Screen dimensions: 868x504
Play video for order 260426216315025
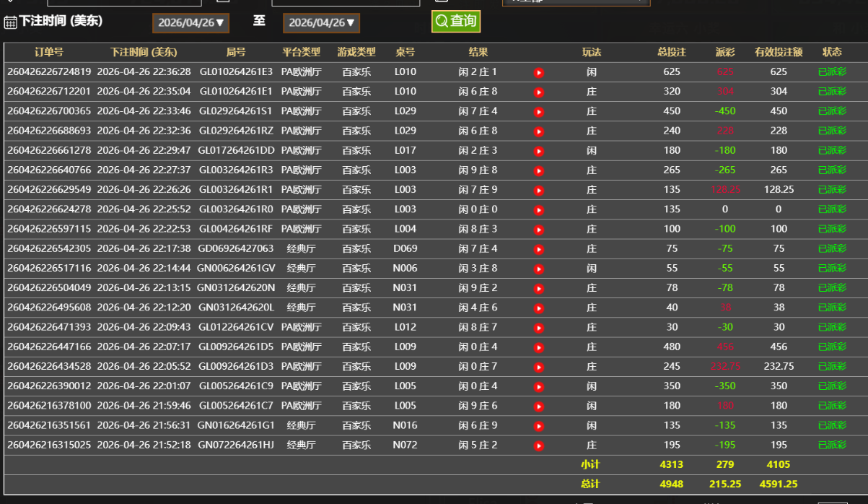coord(538,446)
